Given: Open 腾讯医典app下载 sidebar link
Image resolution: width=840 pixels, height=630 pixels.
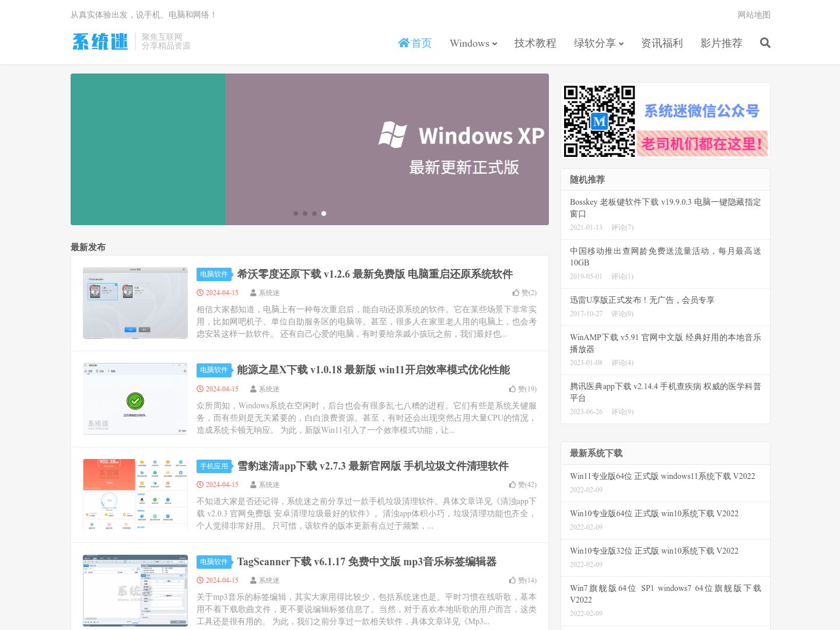Looking at the screenshot, I should pyautogui.click(x=665, y=392).
